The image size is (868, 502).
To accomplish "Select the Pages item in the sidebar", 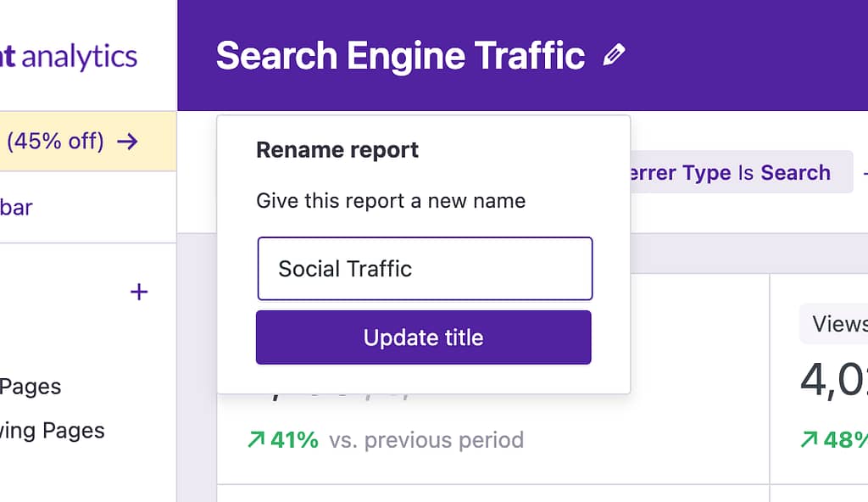I will (x=31, y=387).
